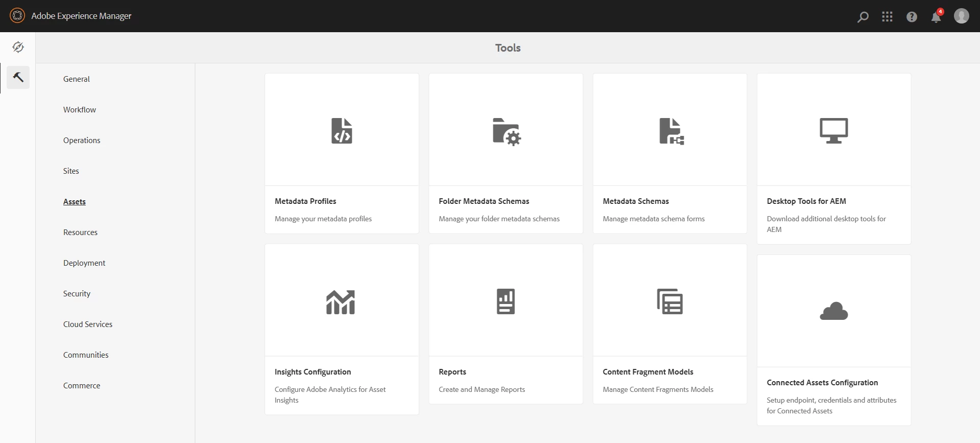
Task: Open the user profile avatar
Action: [x=962, y=16]
